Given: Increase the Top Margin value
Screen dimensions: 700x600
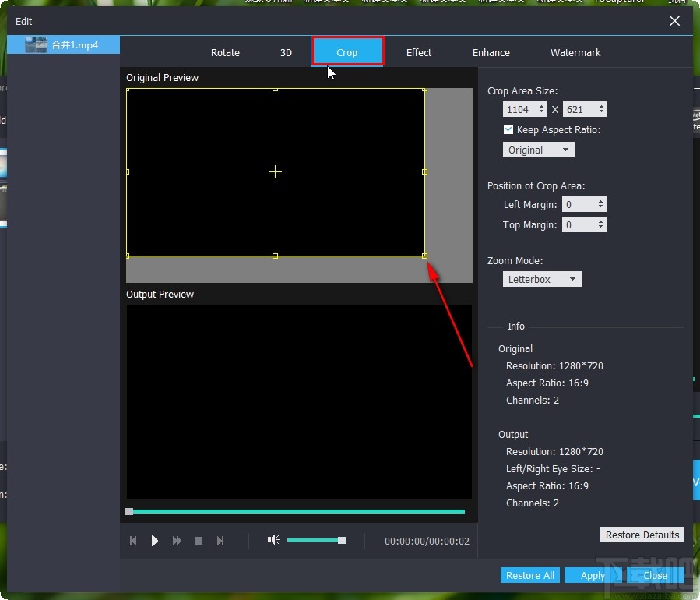Looking at the screenshot, I should [x=601, y=221].
